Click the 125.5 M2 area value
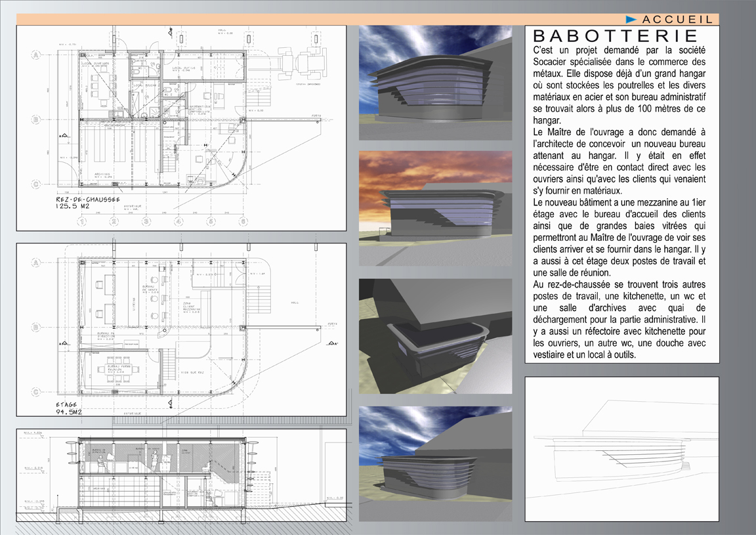756x535 pixels. (x=73, y=206)
